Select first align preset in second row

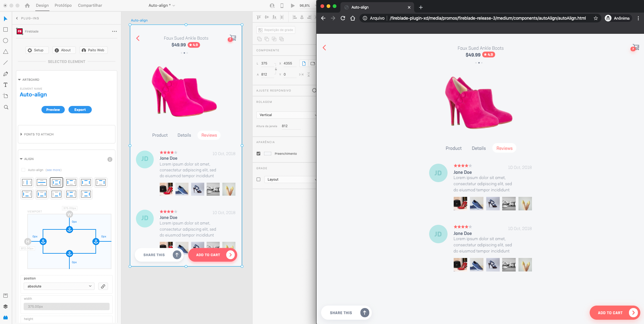(x=27, y=194)
